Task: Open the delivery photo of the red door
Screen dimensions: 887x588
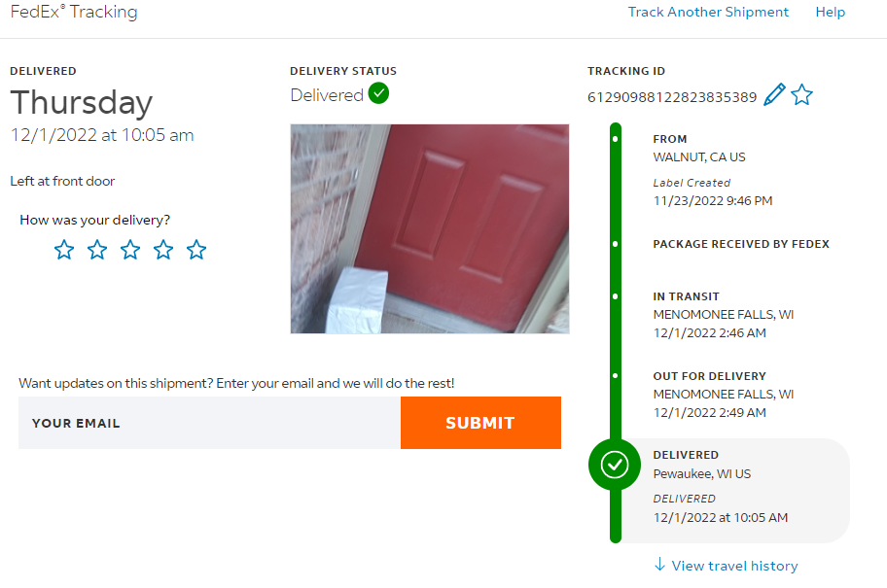Action: click(x=430, y=229)
